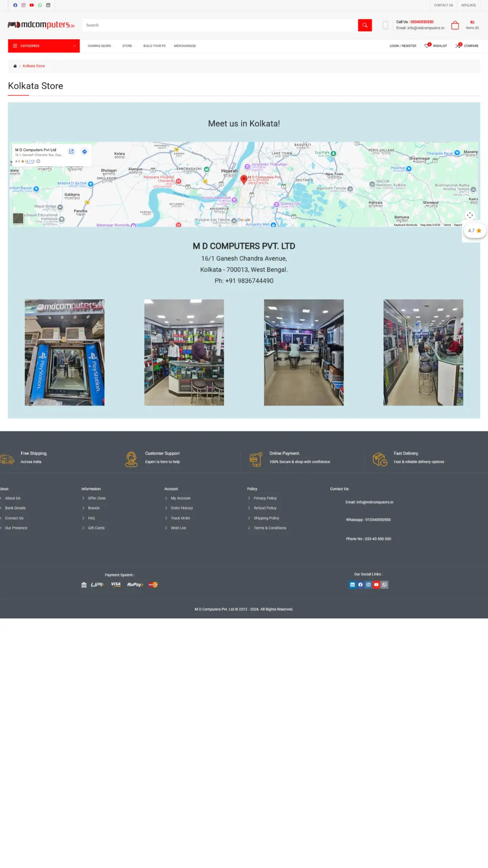This screenshot has width=488, height=868.
Task: Click footer Facebook social icon
Action: (x=361, y=585)
